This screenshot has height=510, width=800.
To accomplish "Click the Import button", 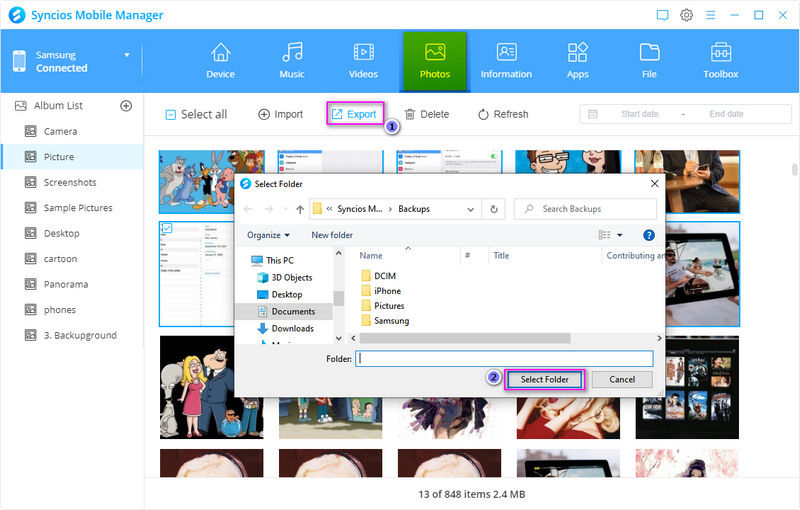I will pyautogui.click(x=281, y=114).
